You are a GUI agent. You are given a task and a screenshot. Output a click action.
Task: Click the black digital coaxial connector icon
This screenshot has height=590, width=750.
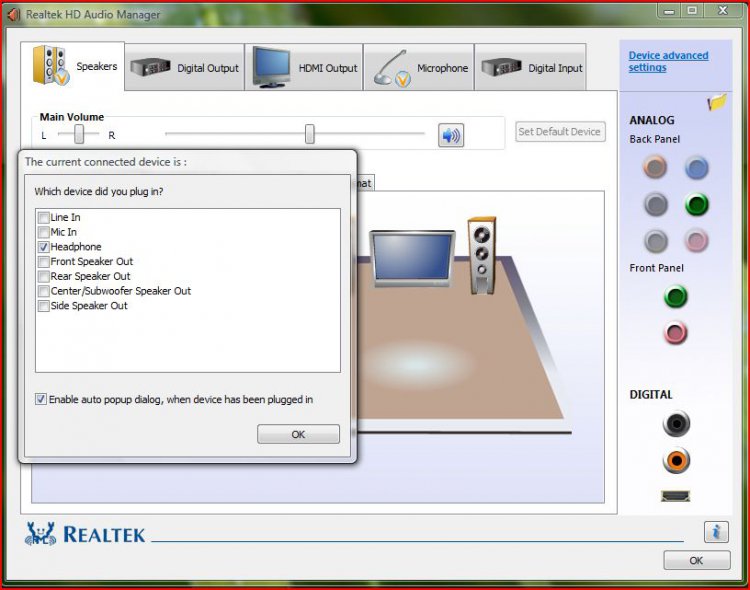(676, 423)
